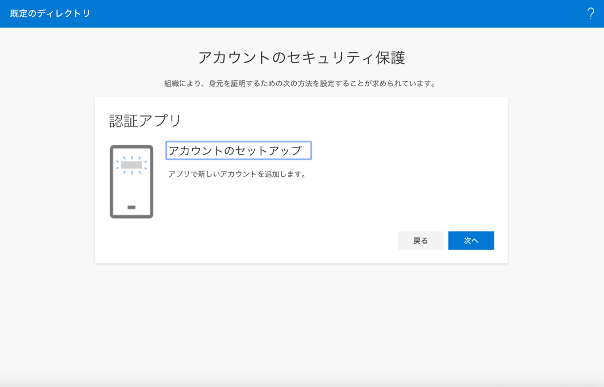This screenshot has height=387, width=604.
Task: Click the 認証アプリ card heading
Action: (x=145, y=121)
